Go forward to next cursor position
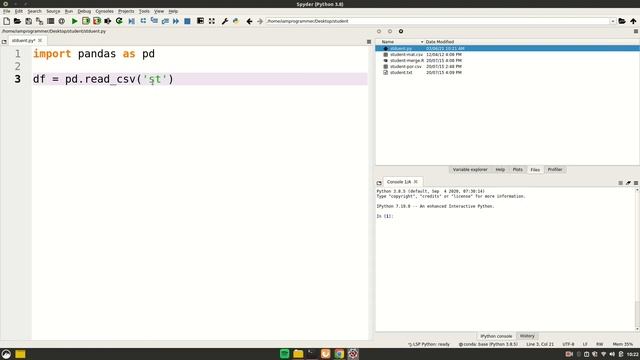 tap(260, 21)
